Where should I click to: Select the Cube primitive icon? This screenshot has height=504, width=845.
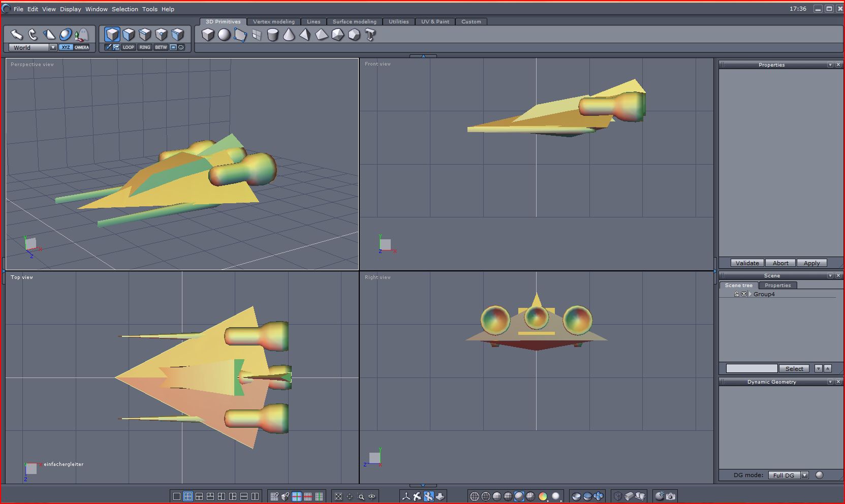click(x=208, y=35)
